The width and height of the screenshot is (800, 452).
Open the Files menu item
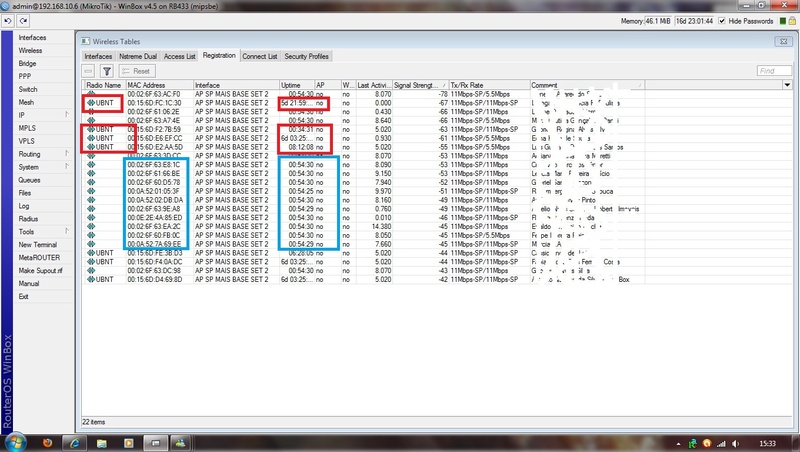25,193
